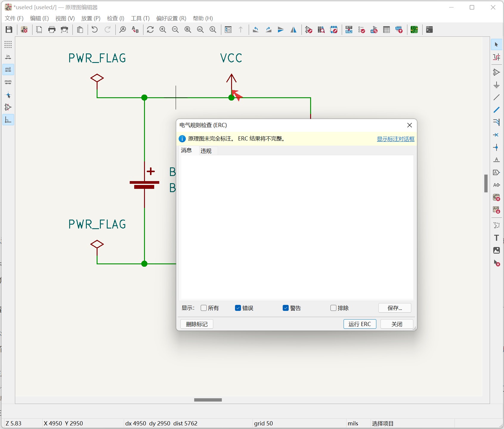
Task: Open annotate schematic symbols tool
Action: click(349, 30)
